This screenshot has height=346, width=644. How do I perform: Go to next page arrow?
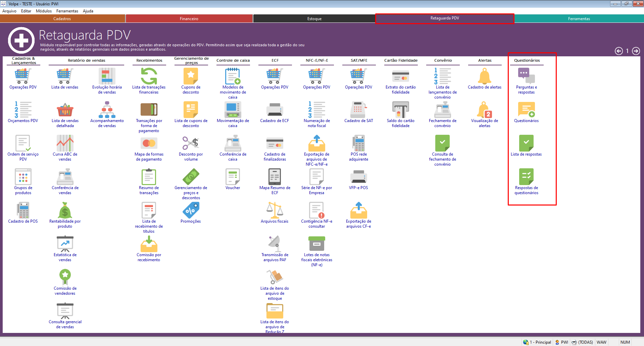pos(636,51)
